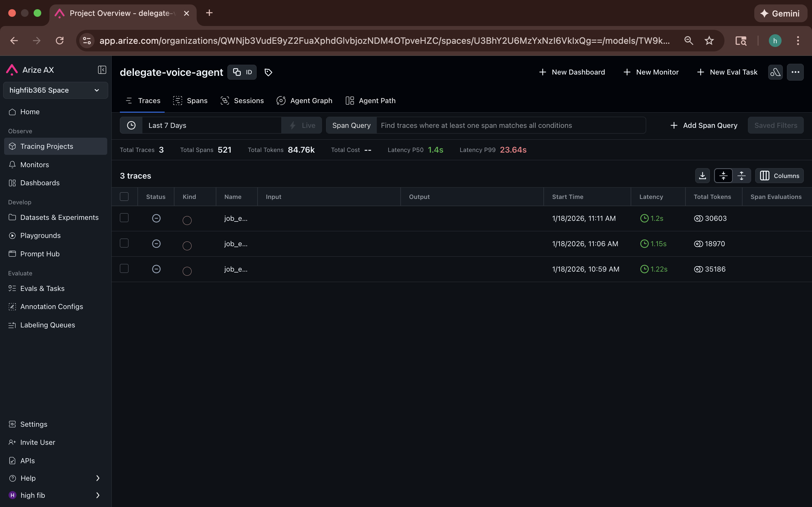Viewport: 812px width, 507px height.
Task: Click the New Monitor button
Action: pyautogui.click(x=651, y=72)
